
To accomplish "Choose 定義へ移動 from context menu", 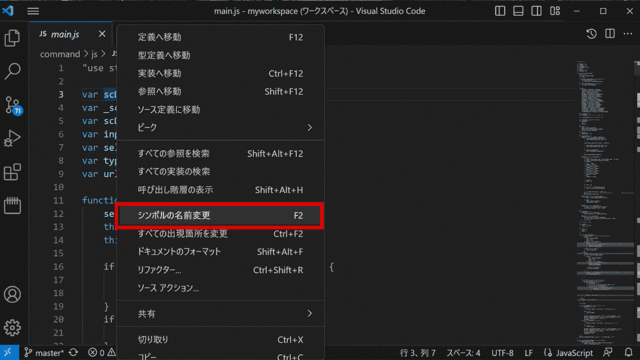I will (220, 37).
